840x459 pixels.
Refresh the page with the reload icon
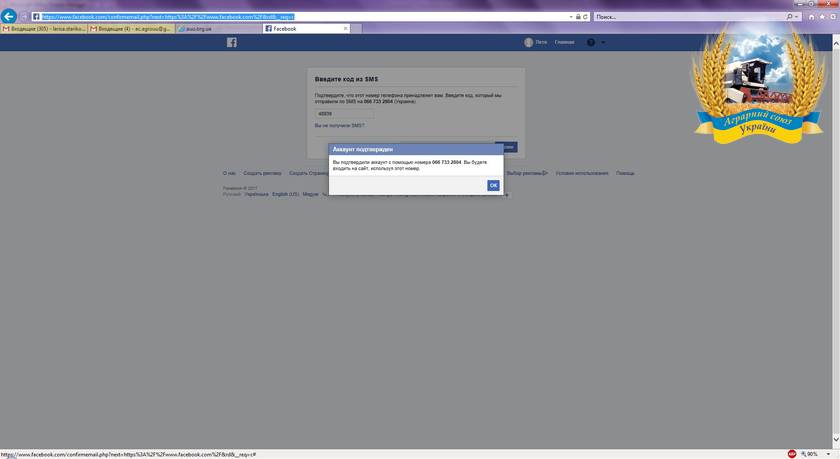point(585,17)
